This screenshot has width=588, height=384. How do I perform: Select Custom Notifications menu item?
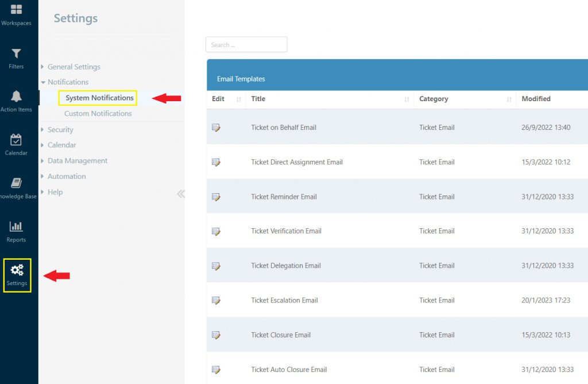(x=98, y=113)
